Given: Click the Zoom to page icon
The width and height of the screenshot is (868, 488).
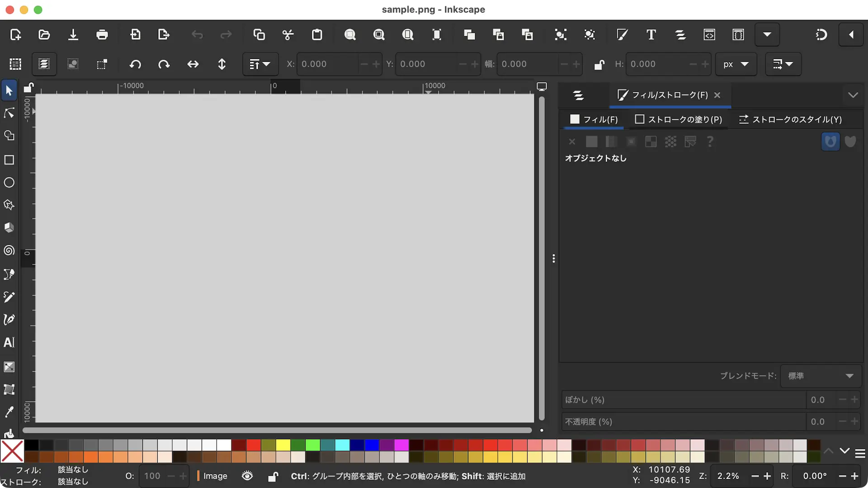Looking at the screenshot, I should (408, 35).
